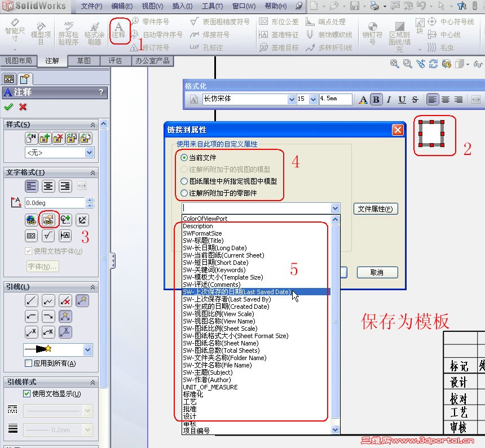Image resolution: width=485 pixels, height=448 pixels.
Task: Right-align text in the note panel
Action: click(65, 186)
